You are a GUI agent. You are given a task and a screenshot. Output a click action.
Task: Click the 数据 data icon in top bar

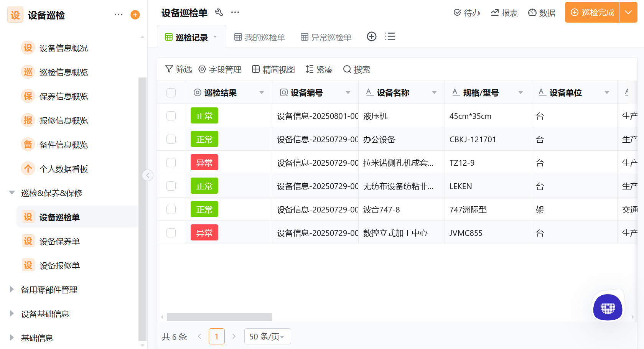[542, 12]
